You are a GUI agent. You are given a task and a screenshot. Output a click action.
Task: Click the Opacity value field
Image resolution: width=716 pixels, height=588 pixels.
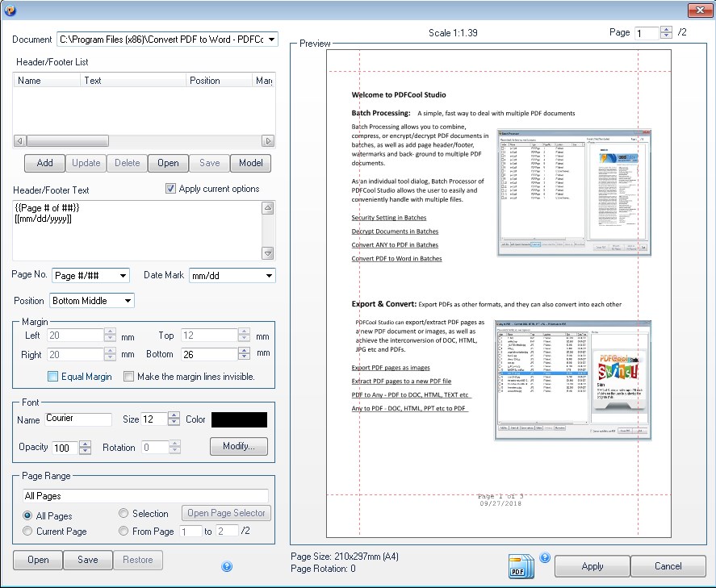click(65, 448)
